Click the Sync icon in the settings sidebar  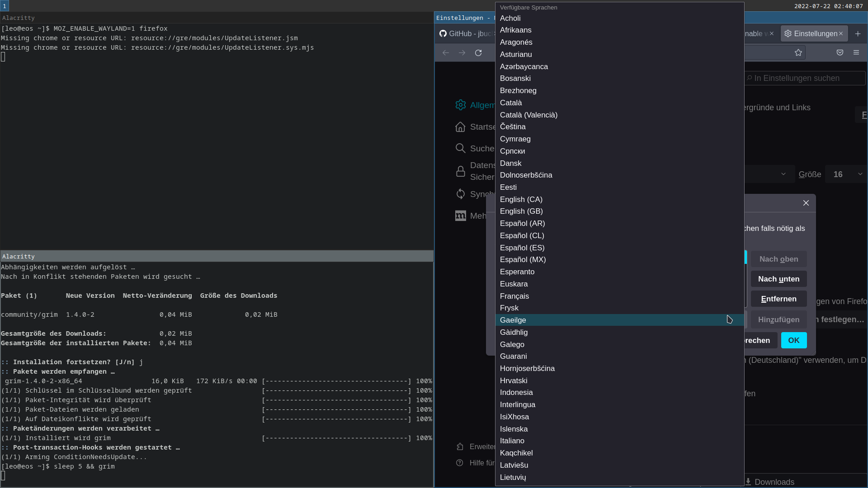point(460,193)
